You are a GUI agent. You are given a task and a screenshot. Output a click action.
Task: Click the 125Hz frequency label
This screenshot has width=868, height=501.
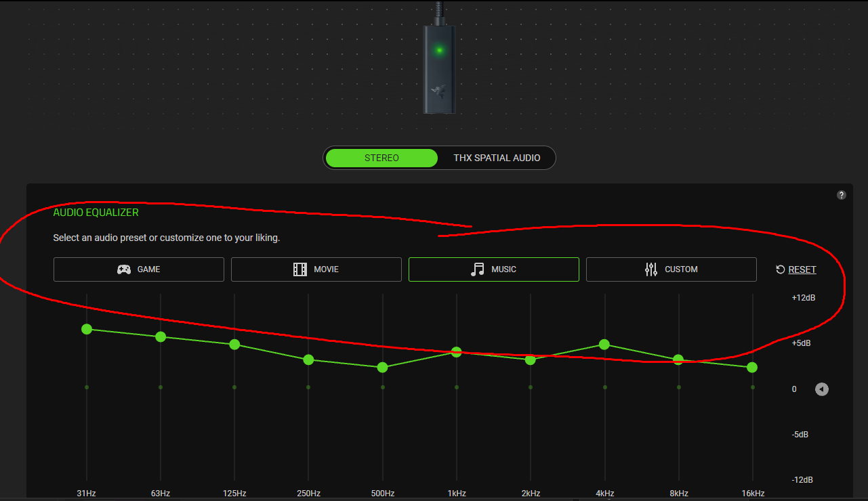click(234, 494)
